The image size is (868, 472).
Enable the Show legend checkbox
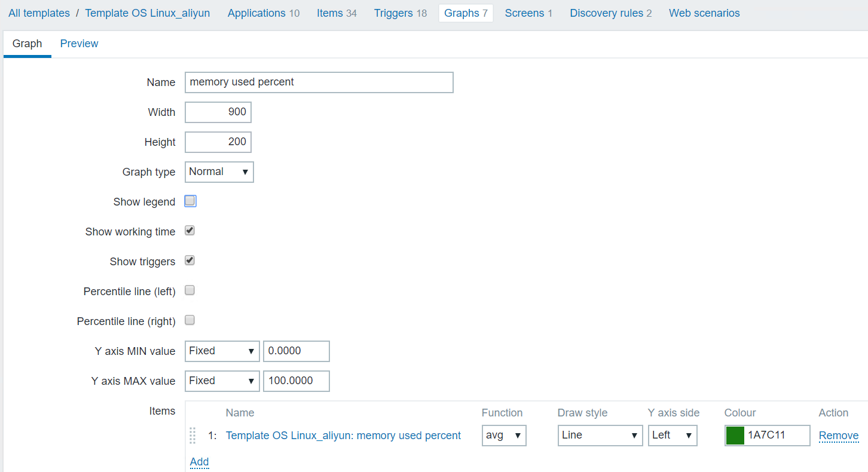(x=190, y=201)
